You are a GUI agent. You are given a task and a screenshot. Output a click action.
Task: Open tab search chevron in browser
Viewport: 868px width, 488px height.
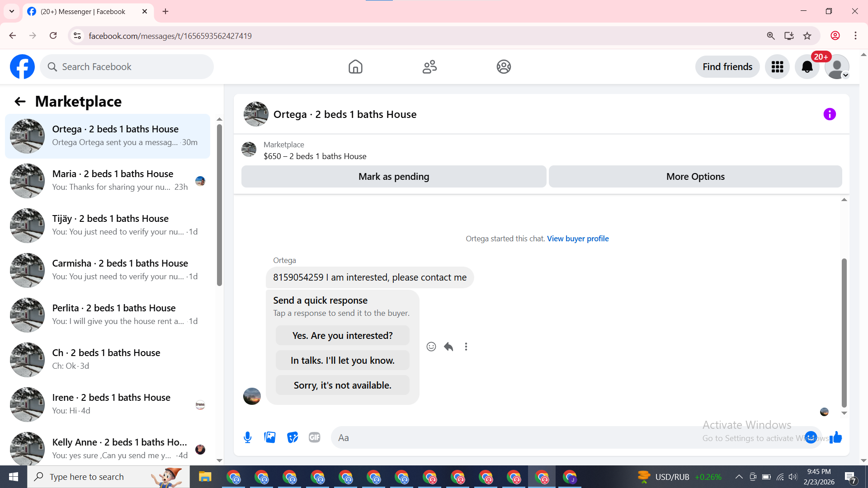(x=12, y=11)
